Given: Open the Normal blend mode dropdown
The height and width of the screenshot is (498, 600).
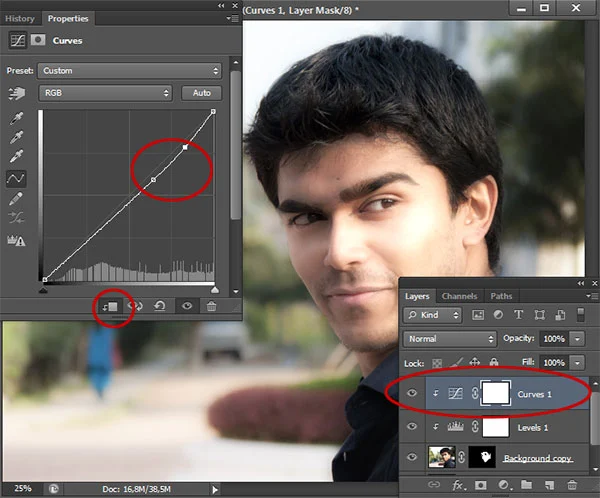Looking at the screenshot, I should tap(450, 339).
